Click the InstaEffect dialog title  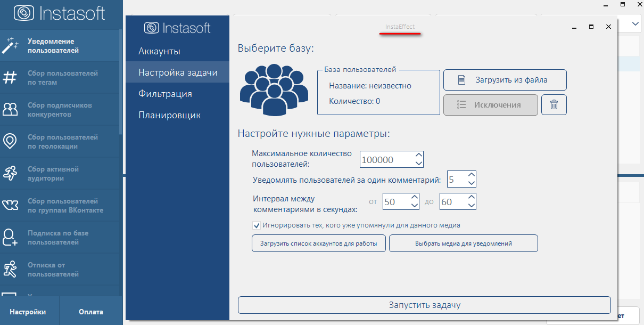coord(400,26)
